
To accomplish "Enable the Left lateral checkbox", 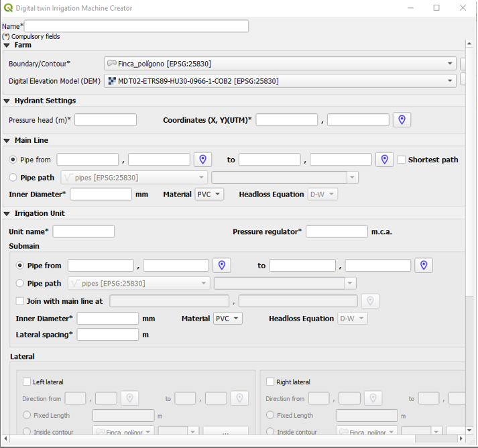I will 27,382.
